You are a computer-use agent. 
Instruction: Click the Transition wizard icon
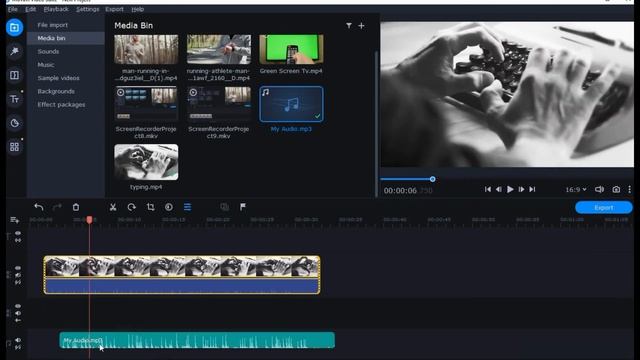[x=224, y=207]
